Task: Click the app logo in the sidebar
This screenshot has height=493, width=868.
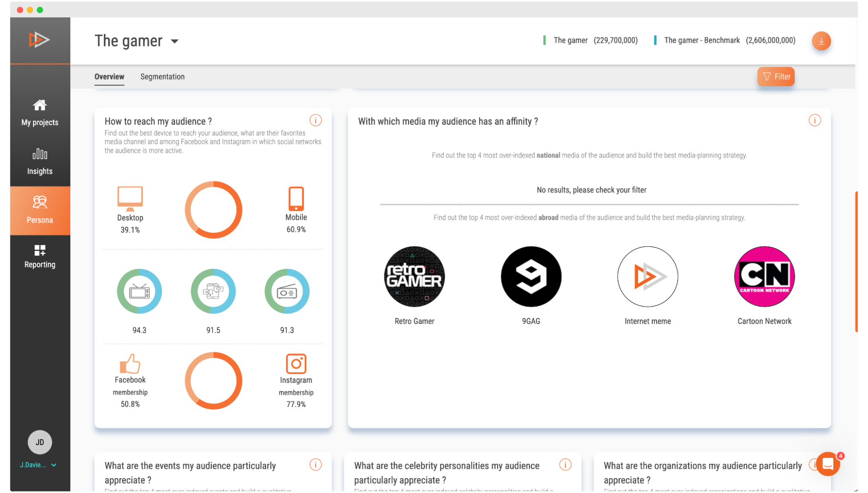Action: [40, 40]
